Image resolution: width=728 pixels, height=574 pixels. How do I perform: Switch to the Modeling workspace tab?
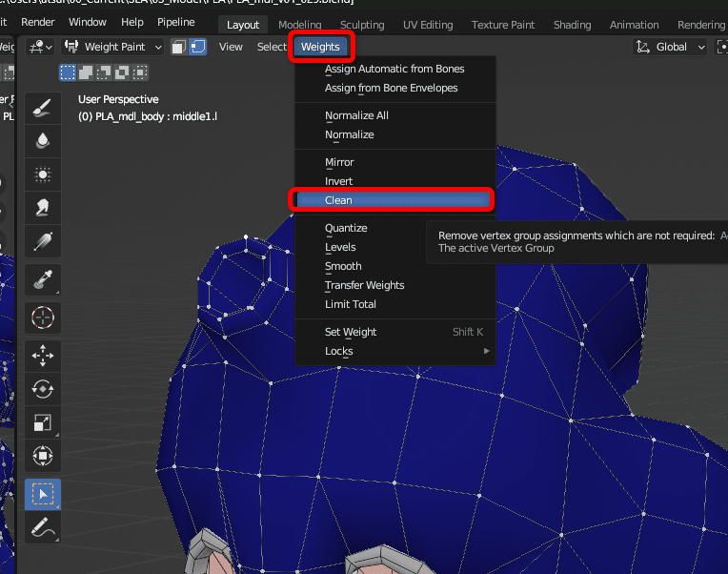tap(300, 25)
